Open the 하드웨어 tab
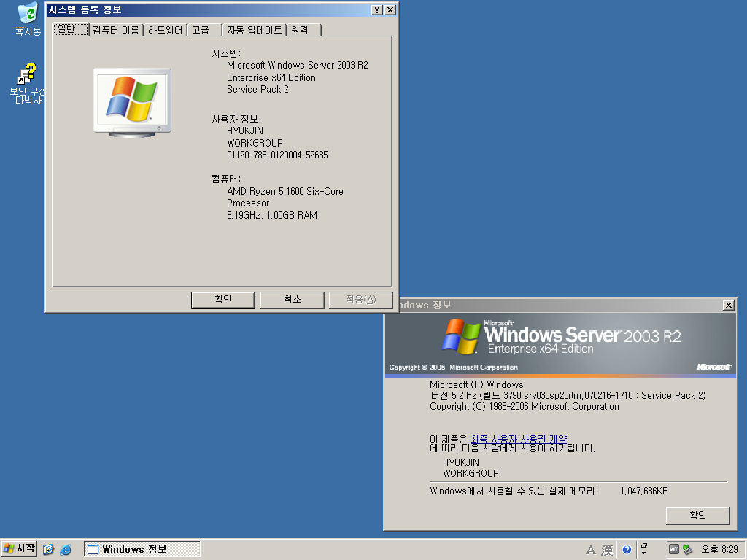 [165, 30]
